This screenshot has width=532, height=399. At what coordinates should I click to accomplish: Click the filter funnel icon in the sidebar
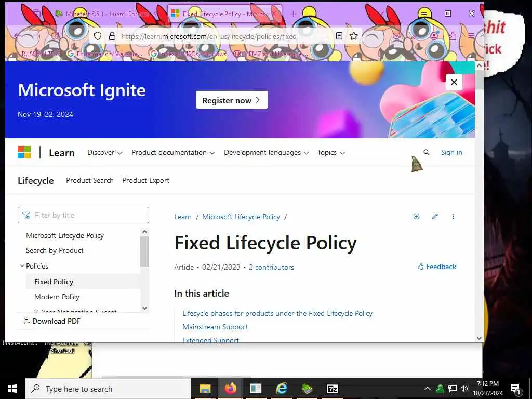(26, 215)
